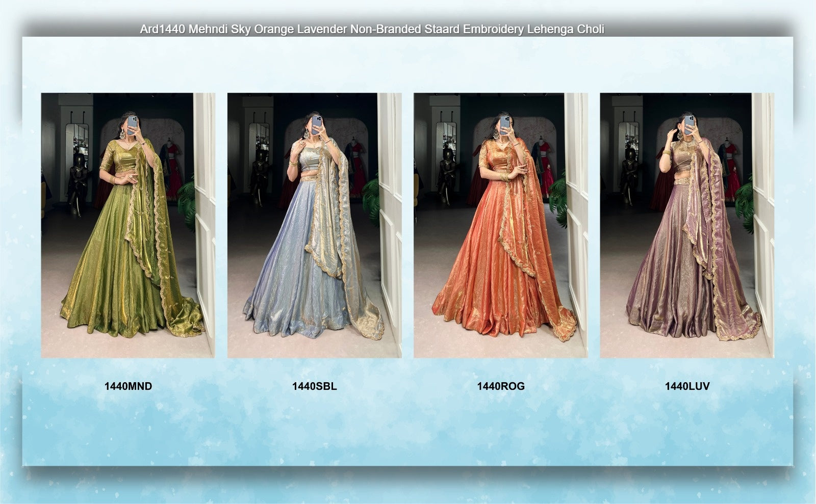Image resolution: width=816 pixels, height=504 pixels.
Task: Open the sky blue lehenga photo
Action: click(314, 225)
